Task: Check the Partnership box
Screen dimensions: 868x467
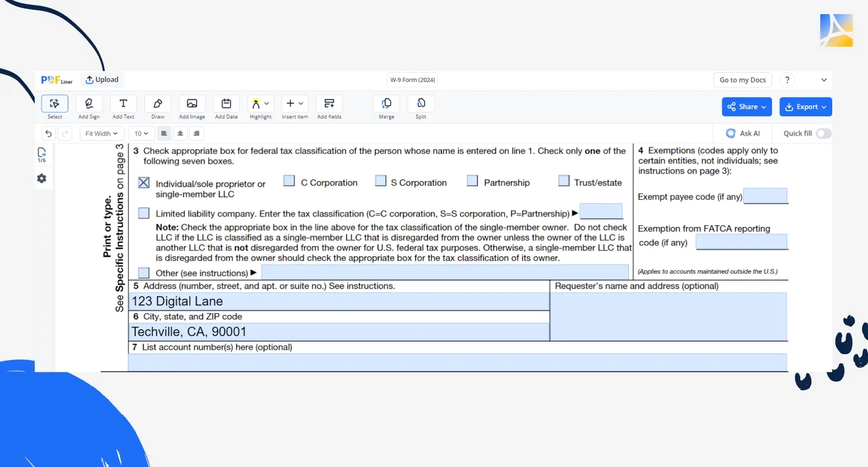Action: pyautogui.click(x=473, y=181)
